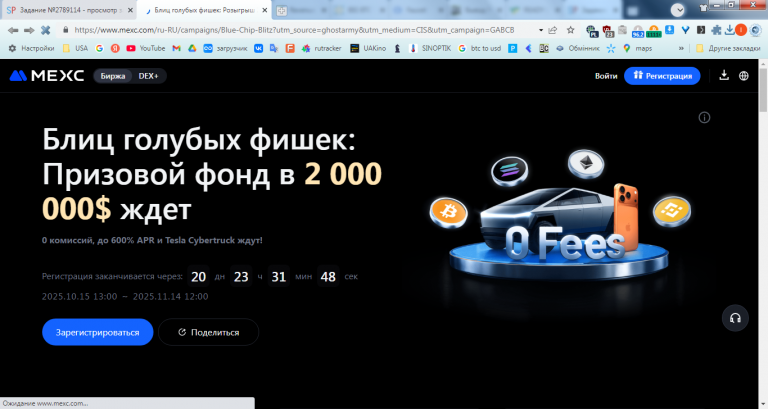Click the Зарегистрироваться button

[97, 332]
